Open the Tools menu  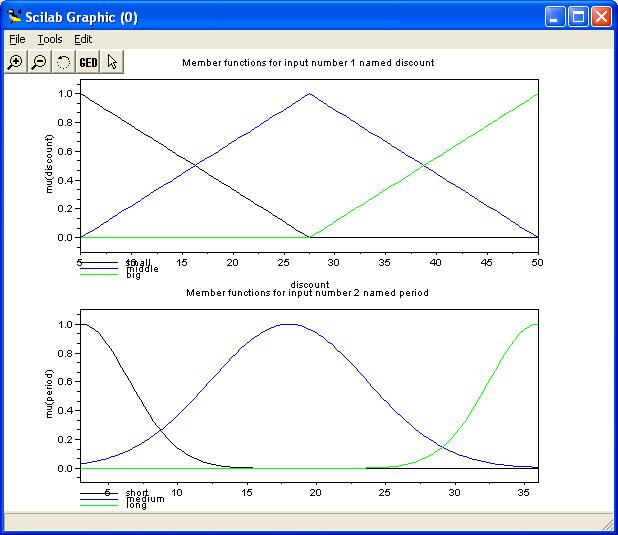49,39
